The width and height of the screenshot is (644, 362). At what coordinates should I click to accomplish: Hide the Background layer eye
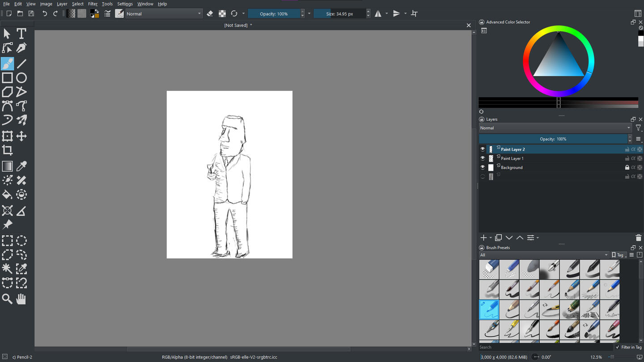[x=483, y=168]
